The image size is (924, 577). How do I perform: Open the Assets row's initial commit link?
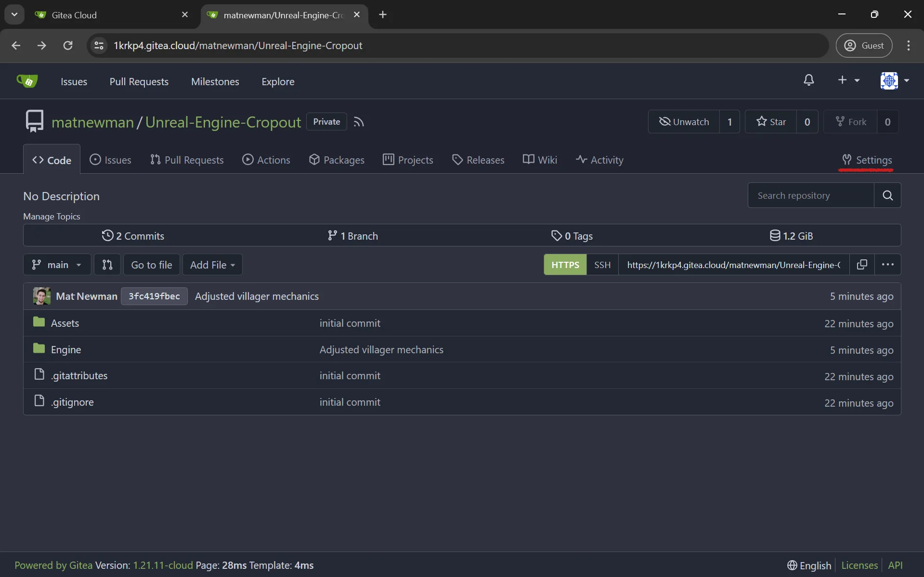click(x=350, y=323)
